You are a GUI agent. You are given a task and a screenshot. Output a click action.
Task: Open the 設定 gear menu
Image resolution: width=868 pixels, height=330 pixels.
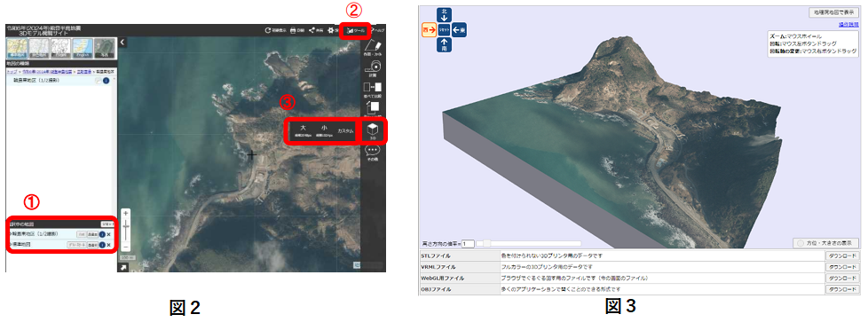click(x=333, y=30)
